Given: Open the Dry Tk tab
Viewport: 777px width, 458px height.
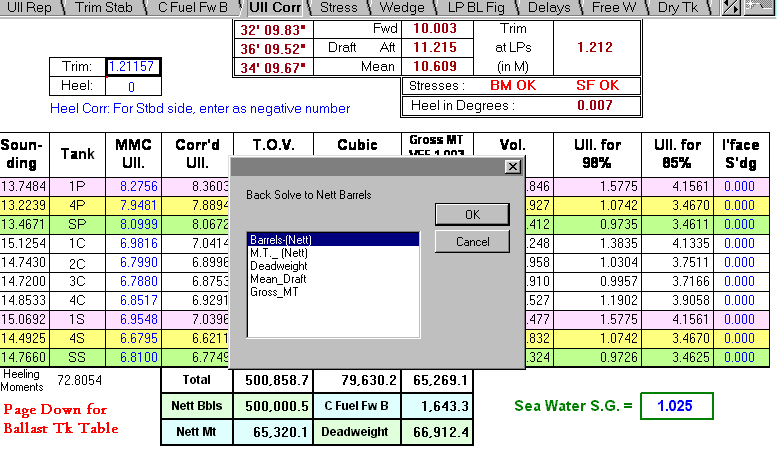Looking at the screenshot, I should [x=679, y=7].
